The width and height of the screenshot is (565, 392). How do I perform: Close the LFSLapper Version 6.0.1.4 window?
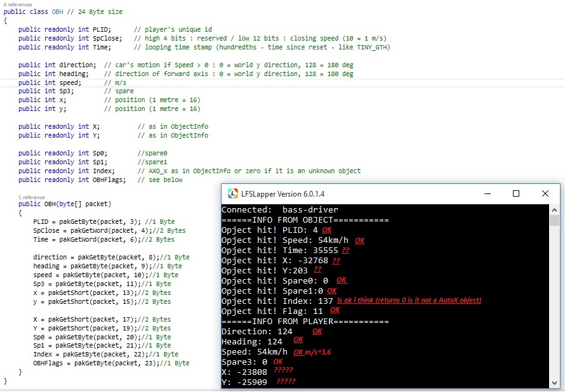tap(545, 193)
